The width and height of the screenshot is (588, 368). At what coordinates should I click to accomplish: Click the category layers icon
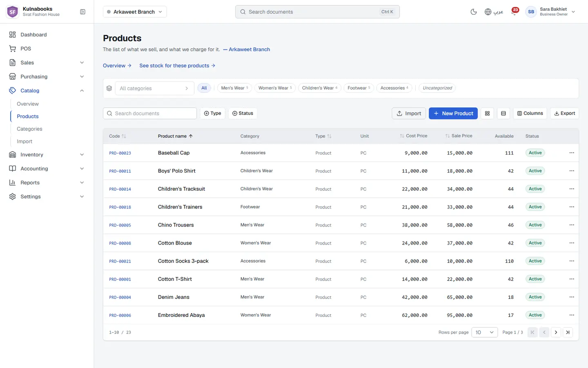pyautogui.click(x=109, y=88)
